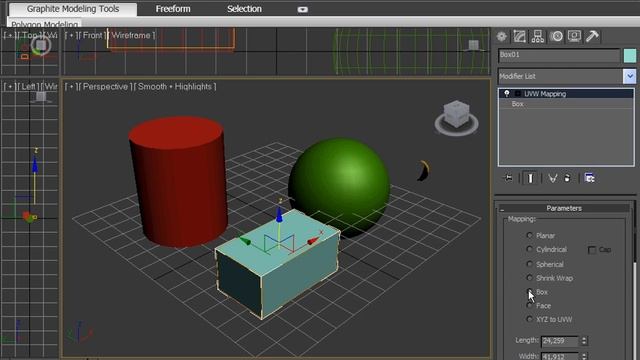Open the Motion command panel tab

556,36
